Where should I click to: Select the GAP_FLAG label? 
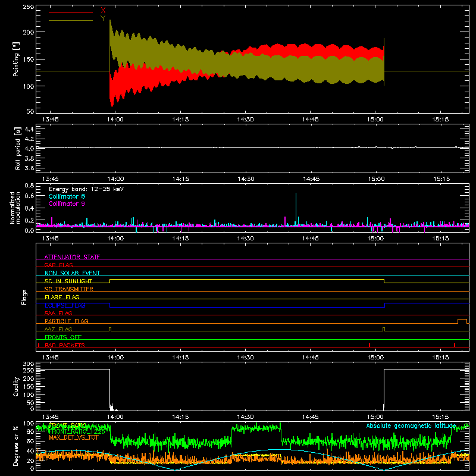tap(58, 265)
